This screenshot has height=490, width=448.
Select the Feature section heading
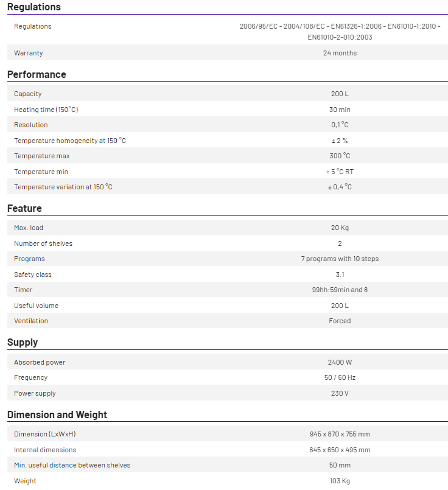24,209
